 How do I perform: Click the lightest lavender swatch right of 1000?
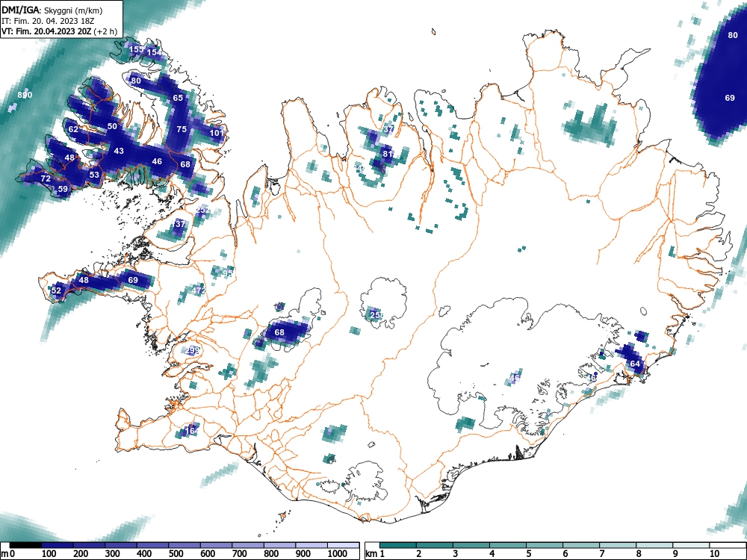[344, 544]
